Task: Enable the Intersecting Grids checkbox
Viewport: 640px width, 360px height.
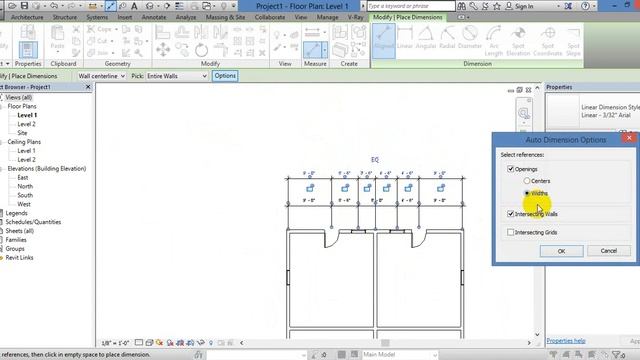Action: click(x=510, y=232)
